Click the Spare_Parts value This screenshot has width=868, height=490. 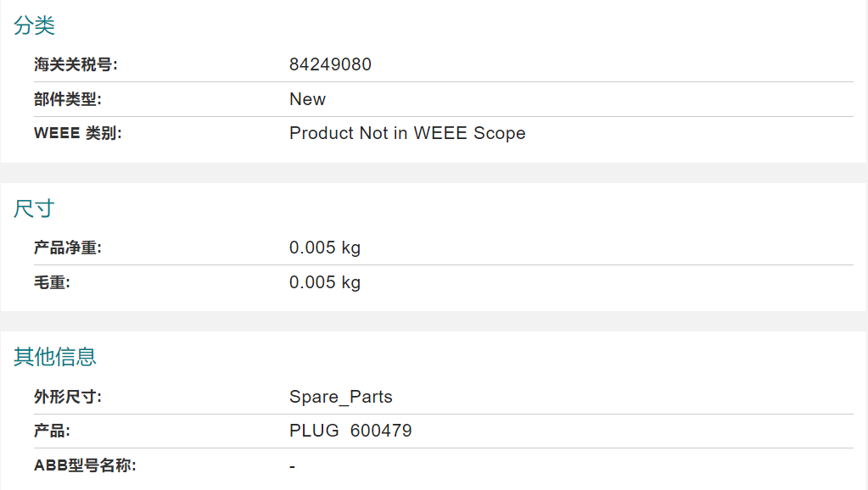point(340,397)
